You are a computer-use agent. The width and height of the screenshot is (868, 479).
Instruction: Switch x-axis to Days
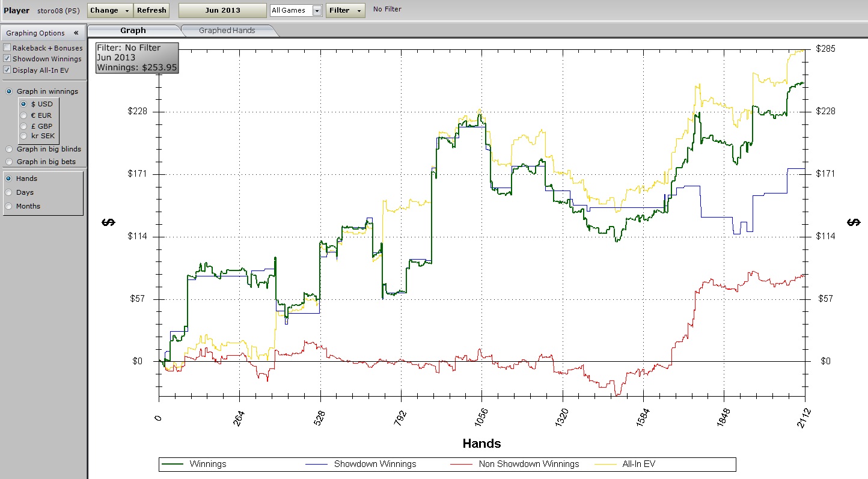click(x=9, y=192)
